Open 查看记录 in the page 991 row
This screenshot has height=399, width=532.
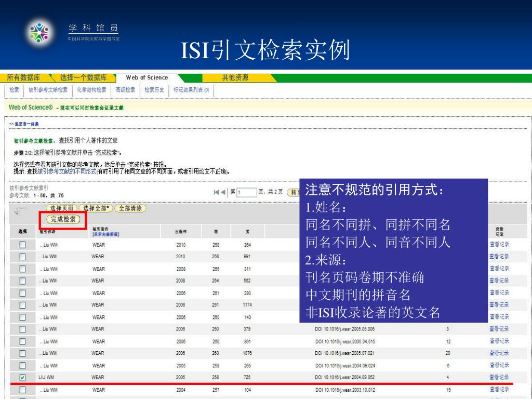(x=499, y=257)
